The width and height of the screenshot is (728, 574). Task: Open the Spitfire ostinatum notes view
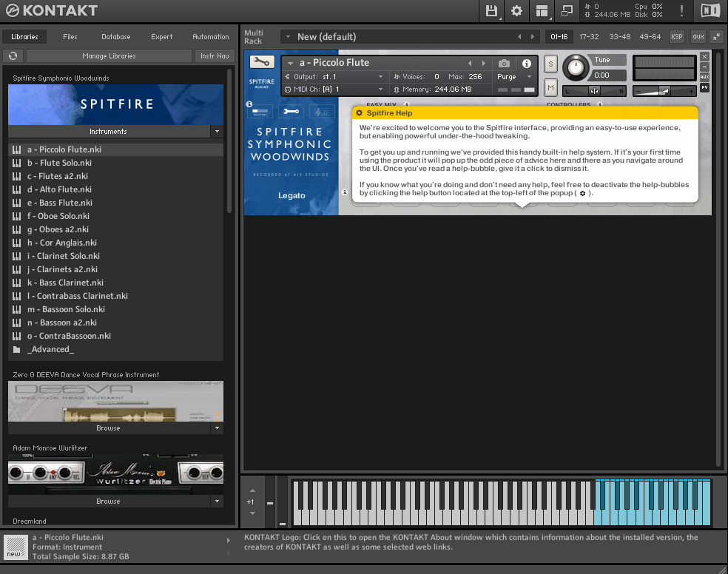coord(322,112)
